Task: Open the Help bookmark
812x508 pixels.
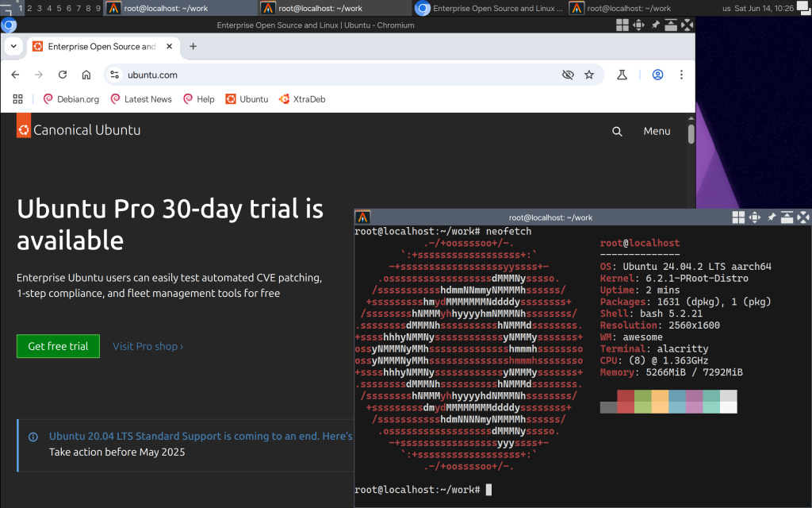Action: coord(199,99)
